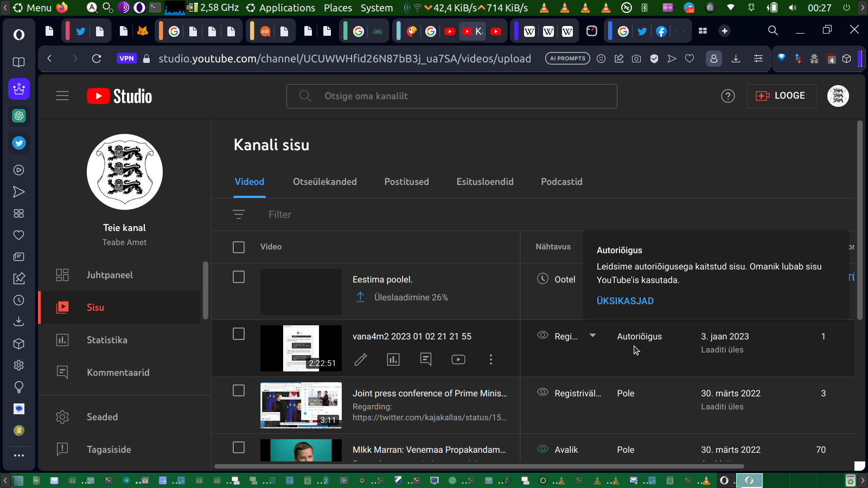Click the filter lines icon

coord(239,215)
